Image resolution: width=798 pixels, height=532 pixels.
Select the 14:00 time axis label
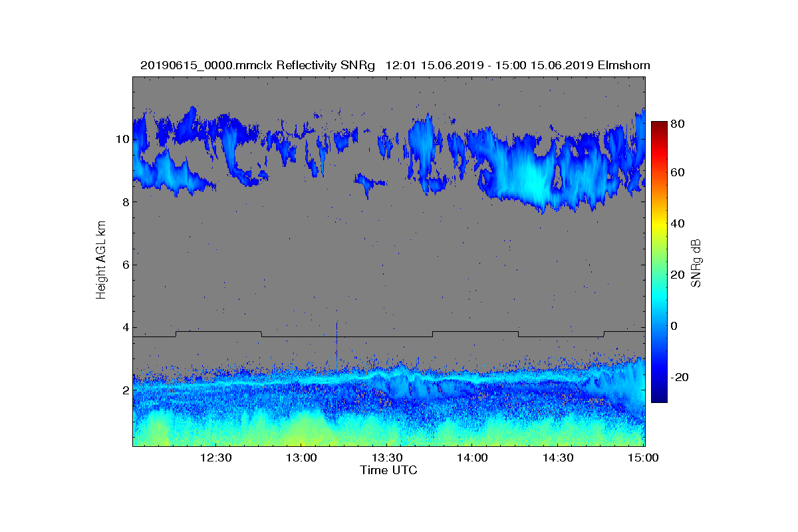click(x=473, y=458)
